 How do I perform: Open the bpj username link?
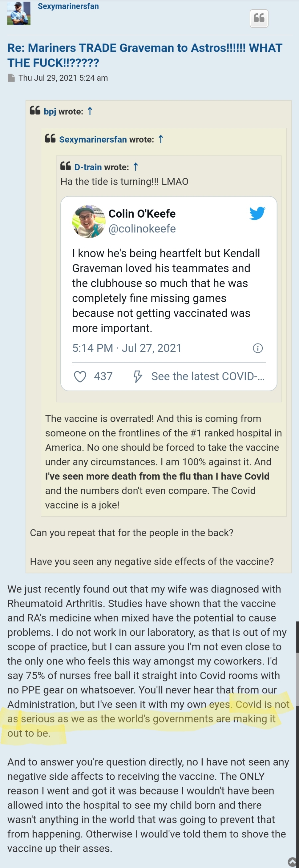(x=50, y=111)
